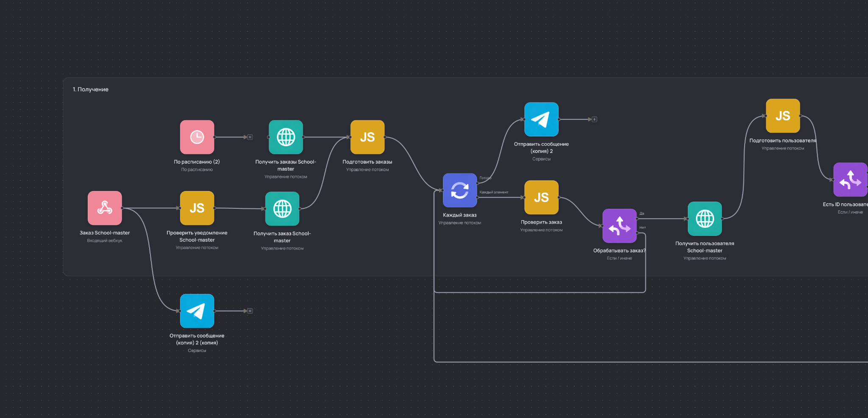Viewport: 868px width, 418px height.
Task: Select the 'Отправить сообщение (копия) 2' Telegram node
Action: click(541, 119)
